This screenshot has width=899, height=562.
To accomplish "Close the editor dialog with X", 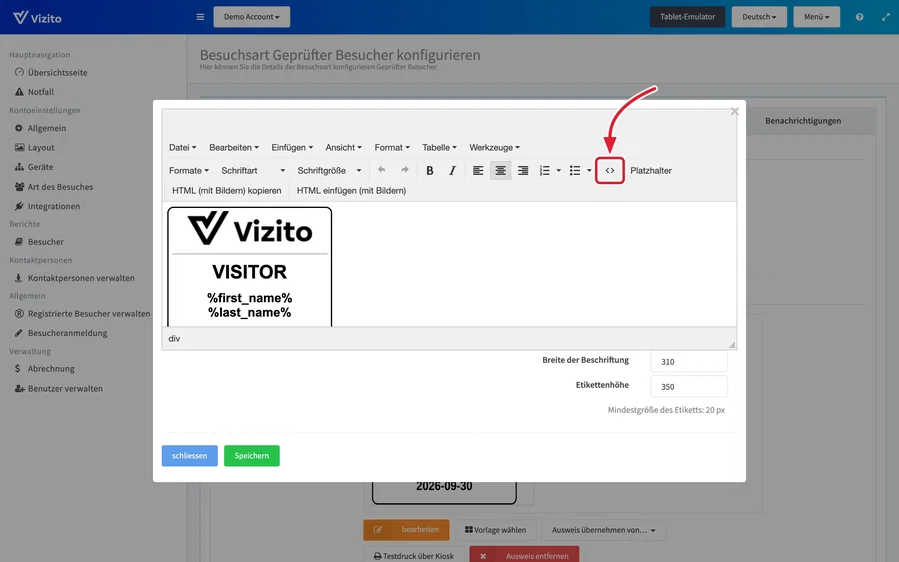I will [734, 111].
